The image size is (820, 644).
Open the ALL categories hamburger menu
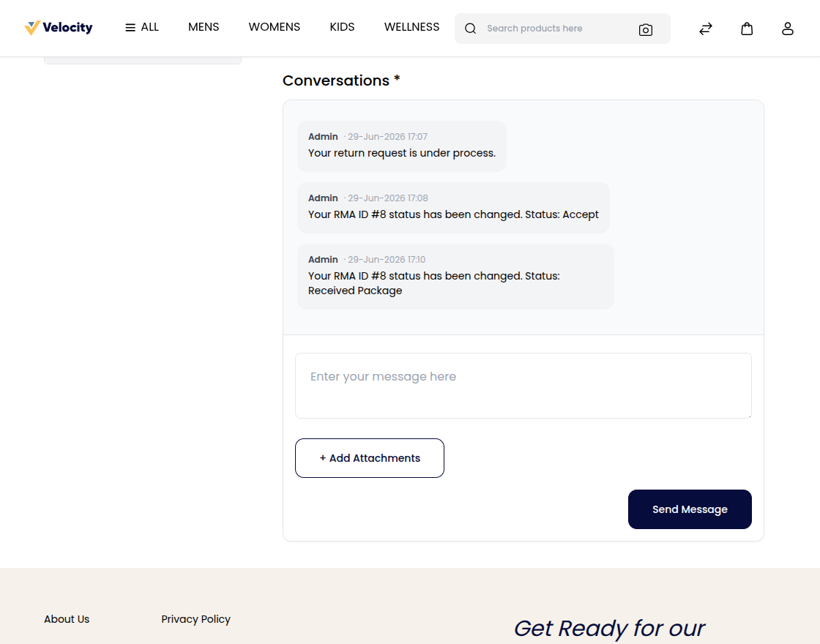tap(142, 27)
